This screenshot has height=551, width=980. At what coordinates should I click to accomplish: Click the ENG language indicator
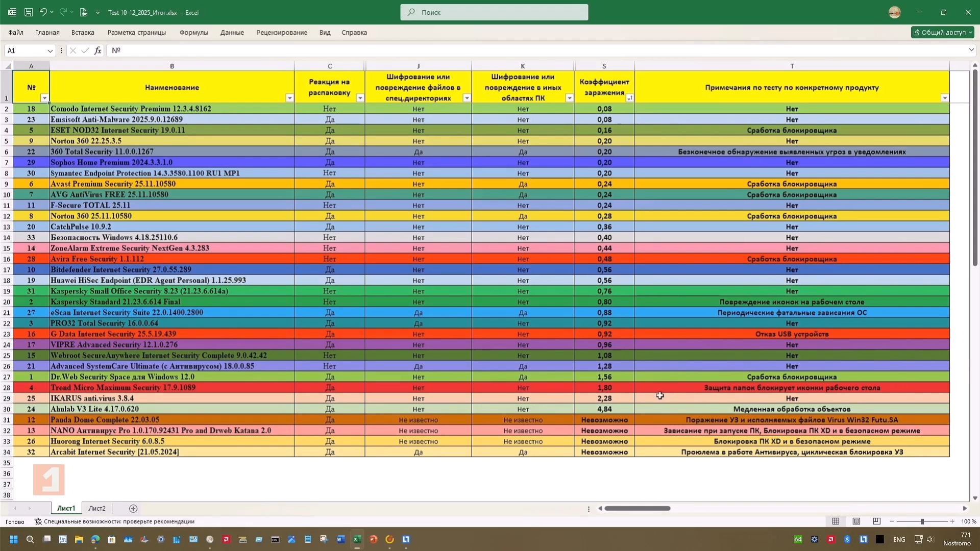click(x=899, y=540)
